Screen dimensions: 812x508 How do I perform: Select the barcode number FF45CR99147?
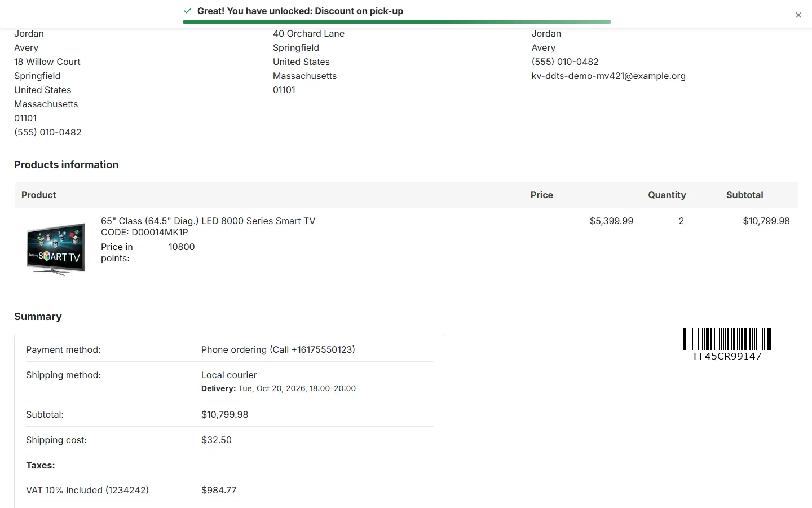coord(727,356)
